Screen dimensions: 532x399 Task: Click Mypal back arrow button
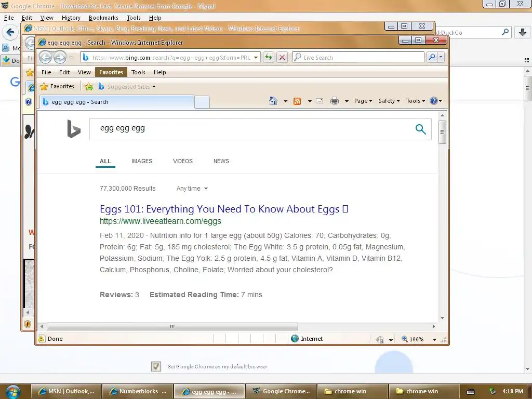coord(10,33)
